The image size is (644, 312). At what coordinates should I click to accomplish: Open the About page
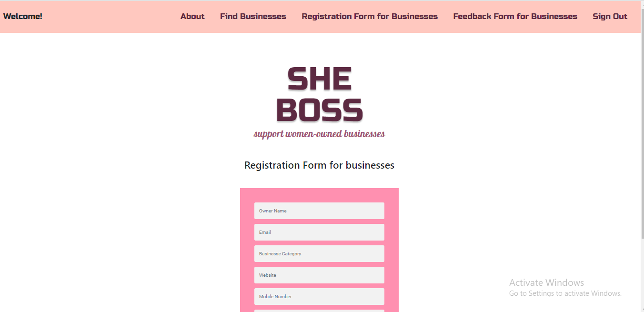tap(192, 16)
